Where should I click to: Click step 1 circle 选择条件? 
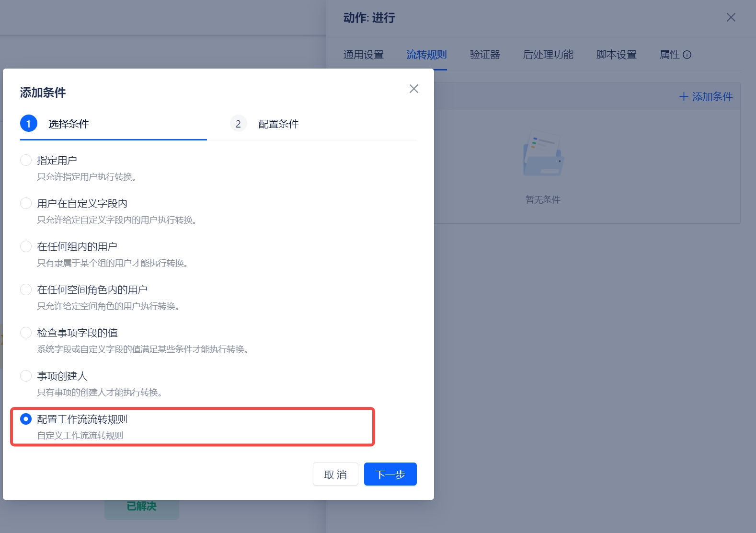[x=29, y=124]
